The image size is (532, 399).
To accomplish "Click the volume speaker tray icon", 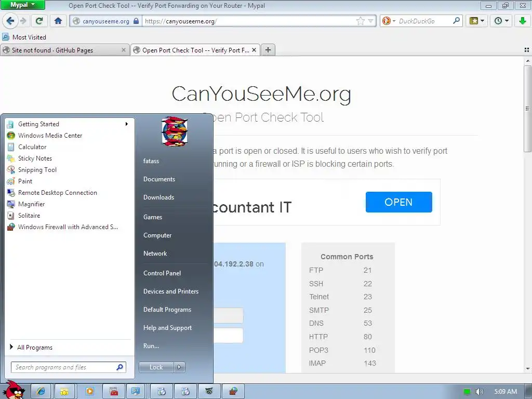I will pos(479,392).
